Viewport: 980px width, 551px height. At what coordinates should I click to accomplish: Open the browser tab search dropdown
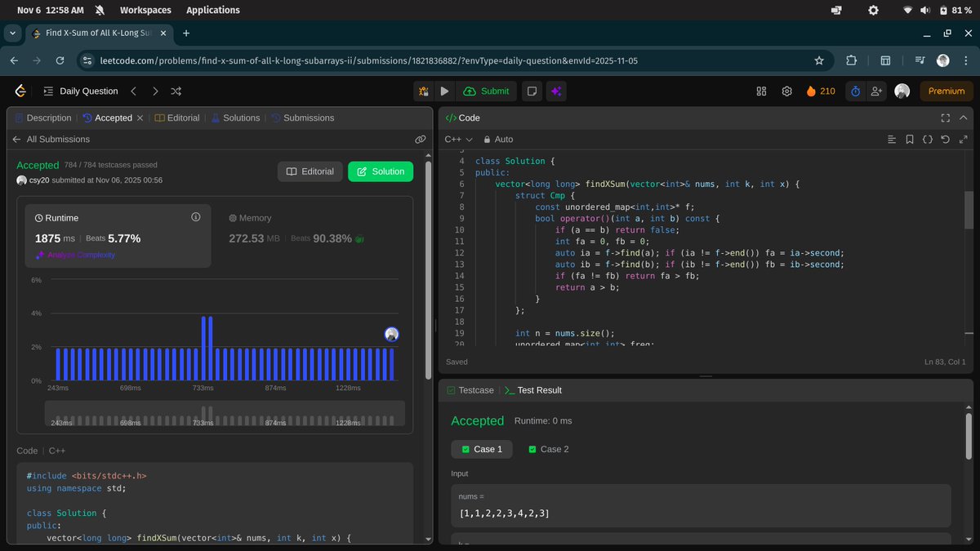pyautogui.click(x=12, y=33)
